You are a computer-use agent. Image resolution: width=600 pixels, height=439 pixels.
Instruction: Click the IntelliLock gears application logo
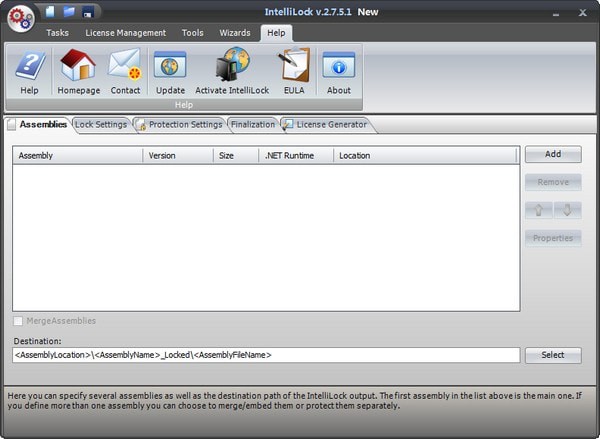(x=21, y=18)
